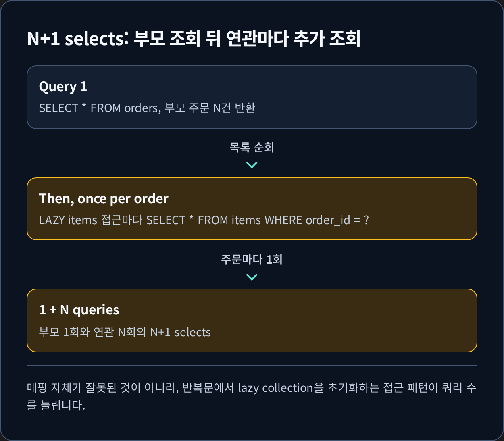This screenshot has height=441, width=504.
Task: Click the 를 늘립니다 footer line
Action: pos(56,405)
